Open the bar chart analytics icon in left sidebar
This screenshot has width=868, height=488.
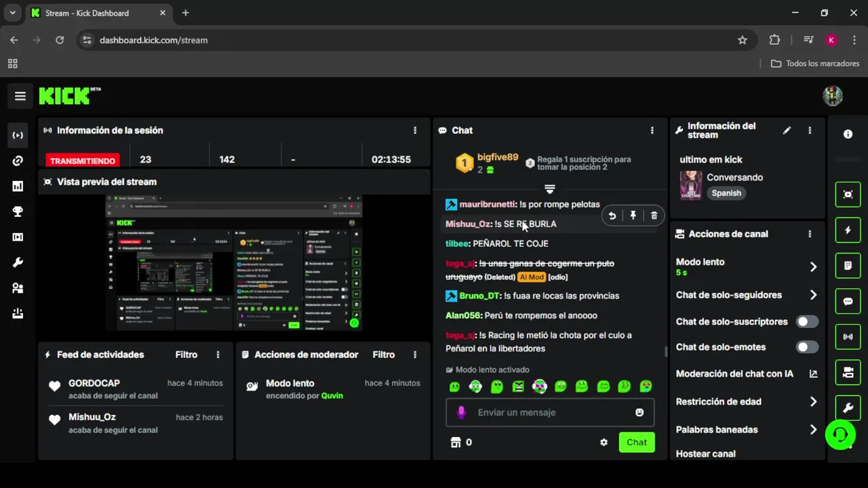coord(18,186)
